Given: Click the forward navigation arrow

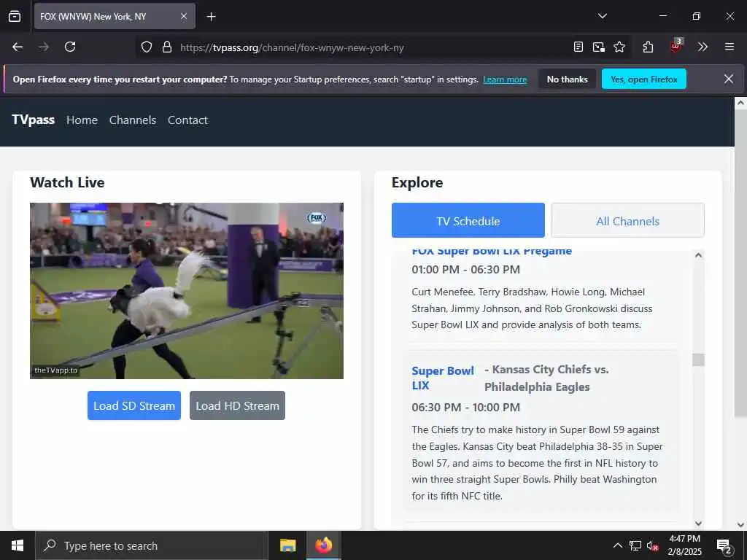Looking at the screenshot, I should tap(44, 47).
